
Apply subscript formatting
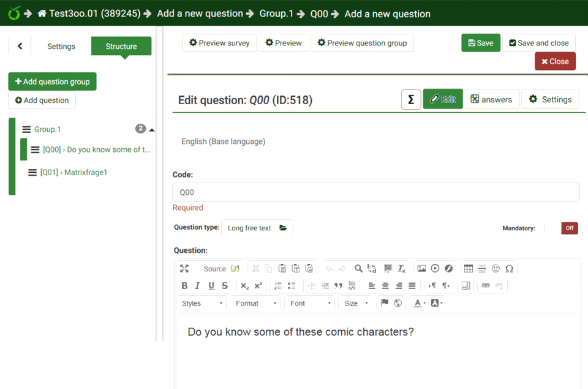pos(244,286)
